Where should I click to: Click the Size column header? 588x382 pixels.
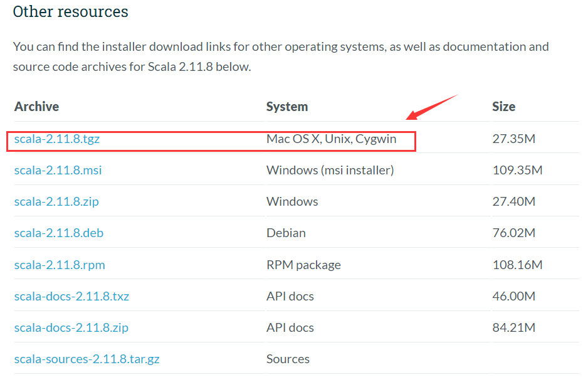pyautogui.click(x=503, y=107)
